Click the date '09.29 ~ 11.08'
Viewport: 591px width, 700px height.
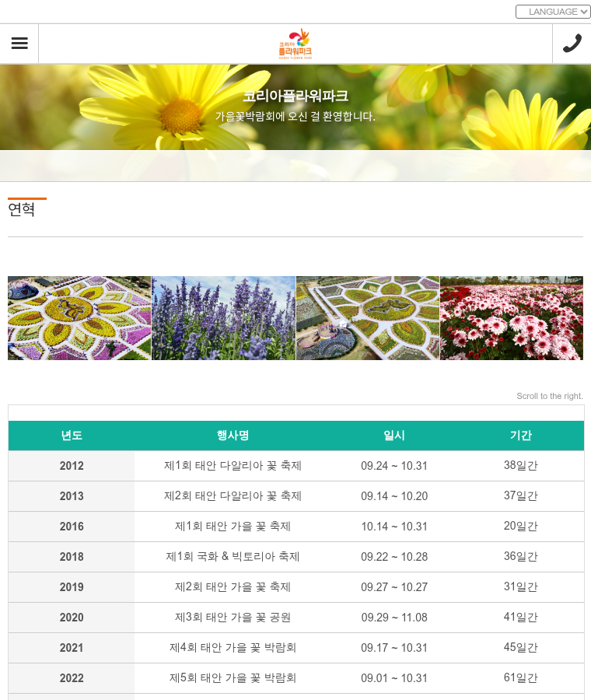pos(394,618)
